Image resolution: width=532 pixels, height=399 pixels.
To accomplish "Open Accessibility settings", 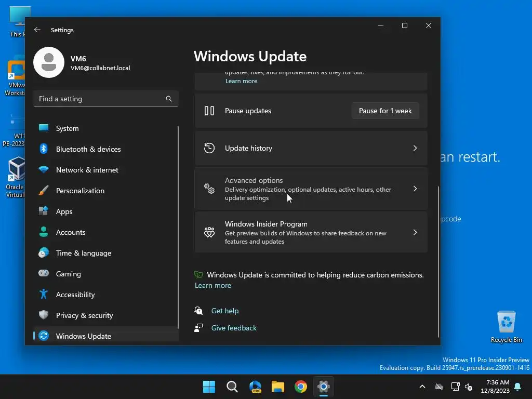I will [105, 295].
